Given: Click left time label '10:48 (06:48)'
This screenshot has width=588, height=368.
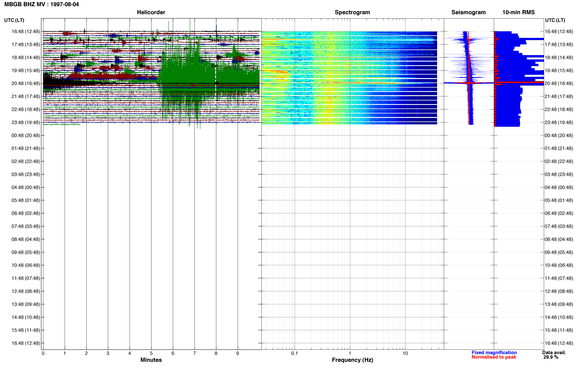Looking at the screenshot, I should click(x=26, y=265).
